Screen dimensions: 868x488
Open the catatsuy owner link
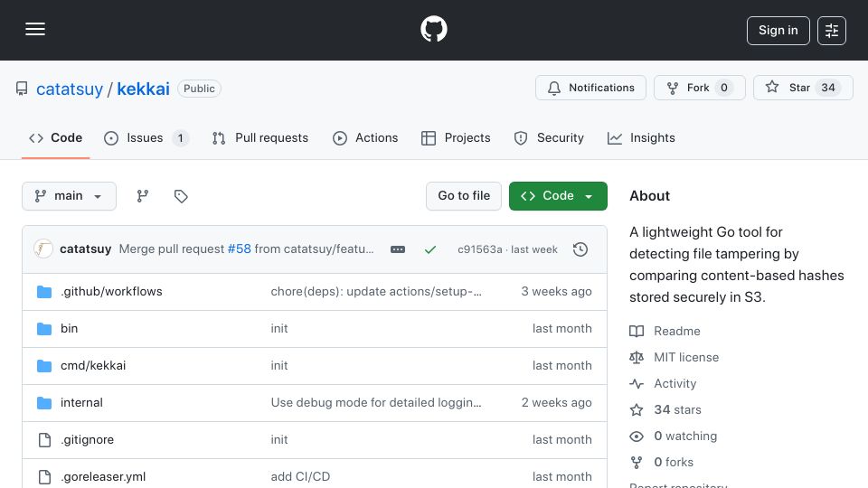pos(70,89)
